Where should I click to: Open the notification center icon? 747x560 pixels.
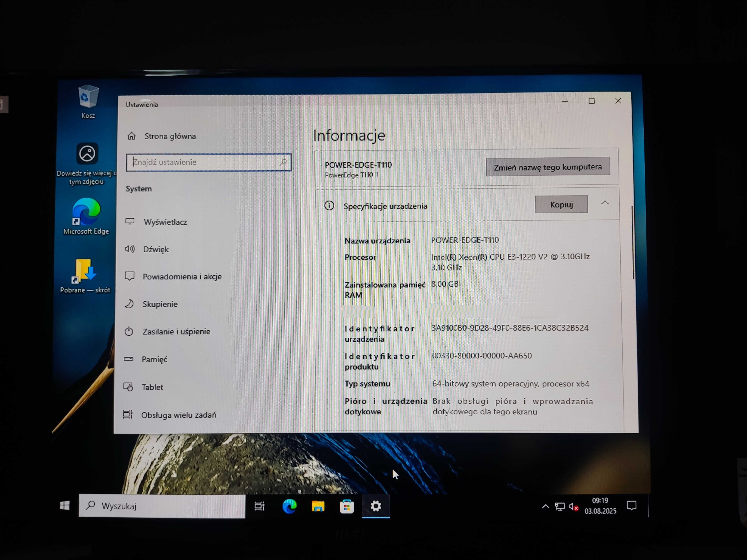tap(631, 506)
